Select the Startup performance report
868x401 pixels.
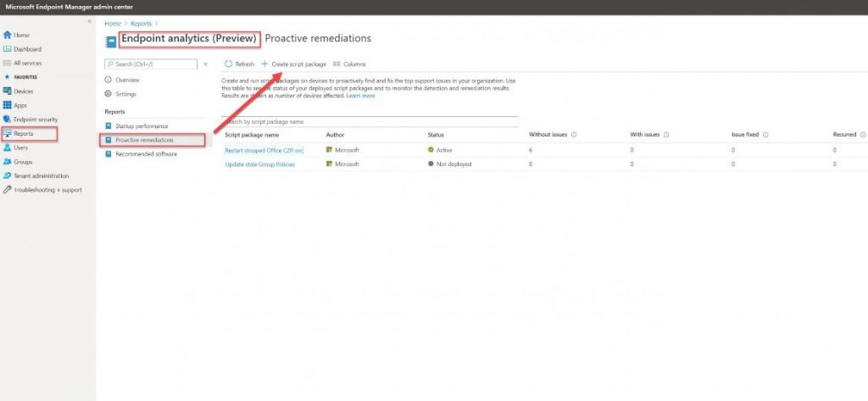(x=136, y=126)
